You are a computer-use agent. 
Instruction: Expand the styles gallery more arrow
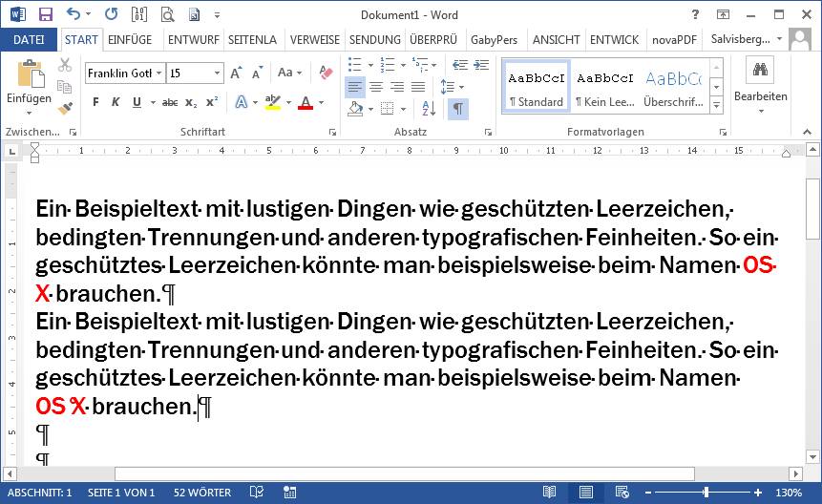(x=717, y=105)
